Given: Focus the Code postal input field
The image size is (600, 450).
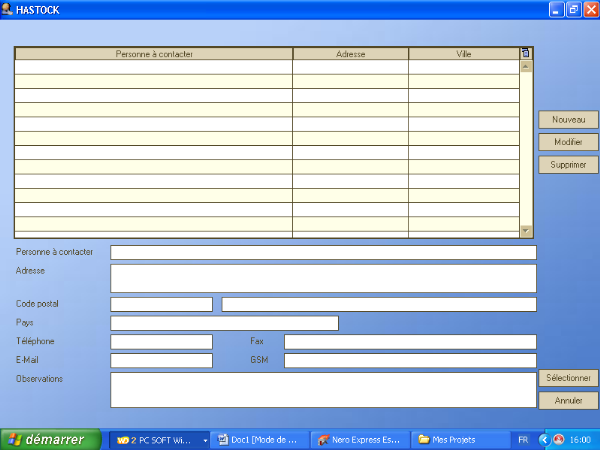Looking at the screenshot, I should click(161, 305).
